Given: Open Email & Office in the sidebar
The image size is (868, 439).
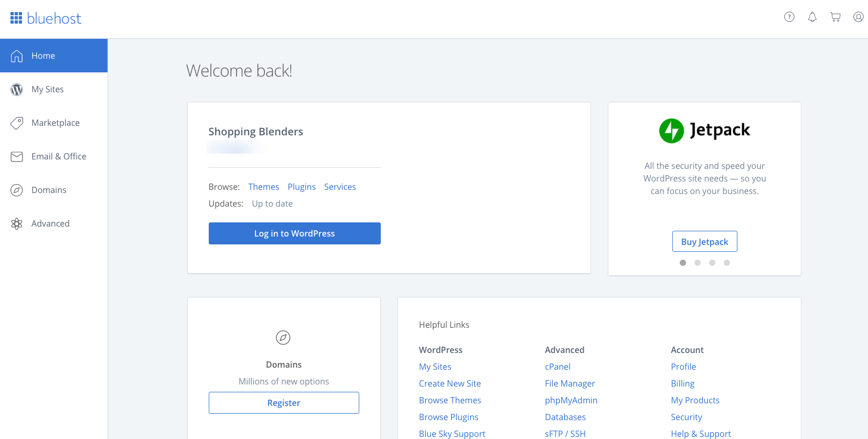Looking at the screenshot, I should (x=53, y=156).
